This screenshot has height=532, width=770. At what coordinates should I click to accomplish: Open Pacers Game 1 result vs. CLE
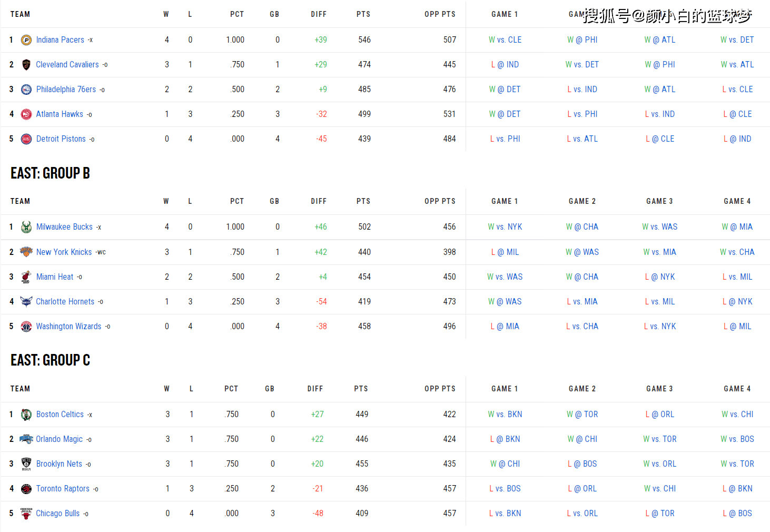tap(505, 40)
